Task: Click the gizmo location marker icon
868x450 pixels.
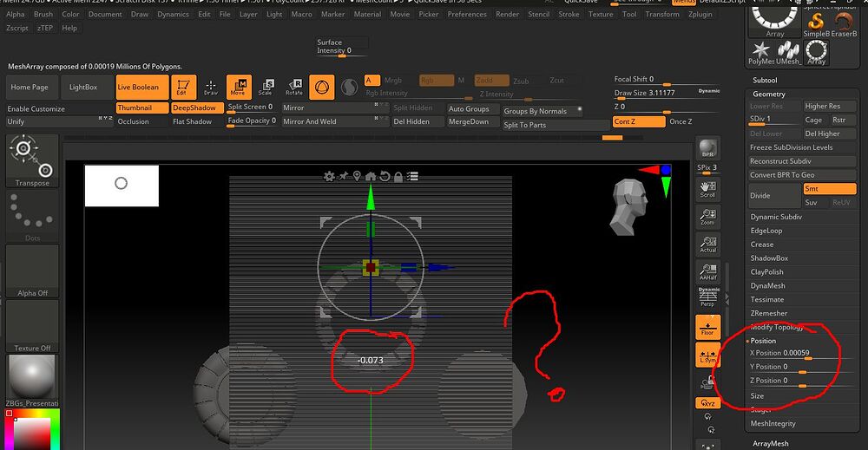Action: pyautogui.click(x=357, y=176)
